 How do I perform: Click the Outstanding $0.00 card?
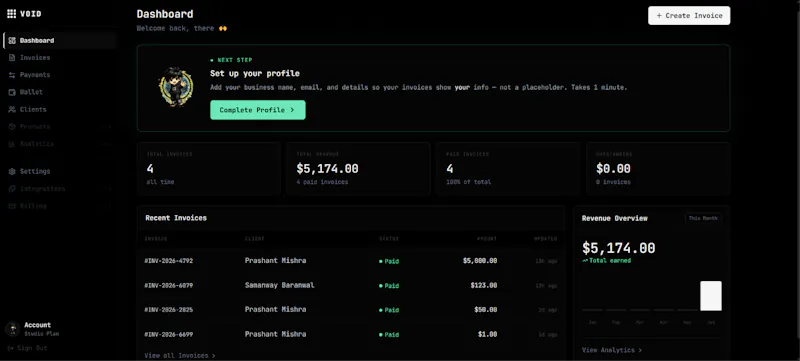pyautogui.click(x=658, y=169)
